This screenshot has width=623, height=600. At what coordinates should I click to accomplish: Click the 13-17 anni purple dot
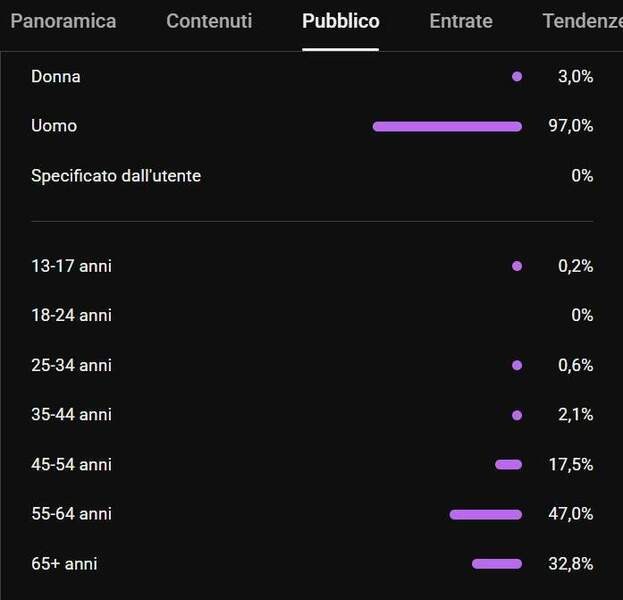(x=517, y=266)
